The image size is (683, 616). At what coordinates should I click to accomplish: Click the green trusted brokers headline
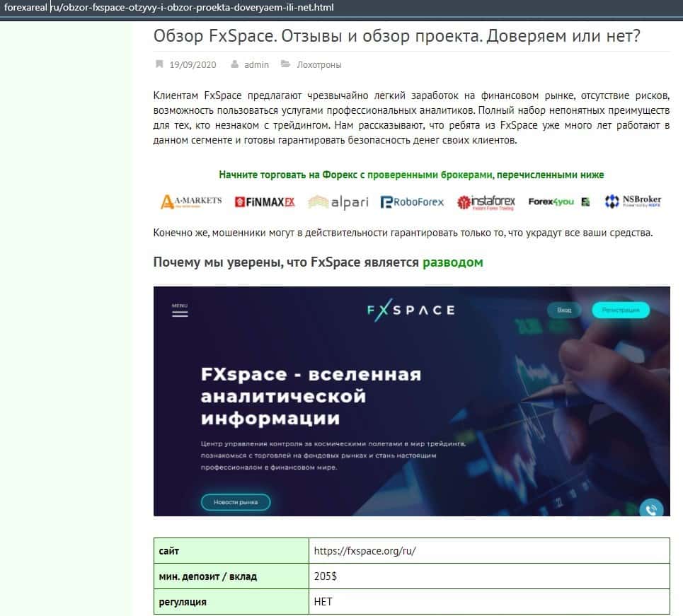point(411,175)
